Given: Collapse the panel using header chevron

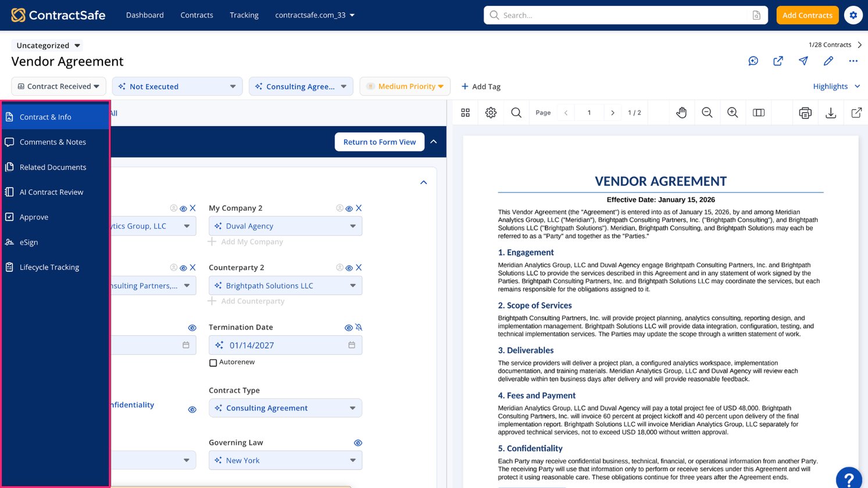Looking at the screenshot, I should pyautogui.click(x=434, y=142).
